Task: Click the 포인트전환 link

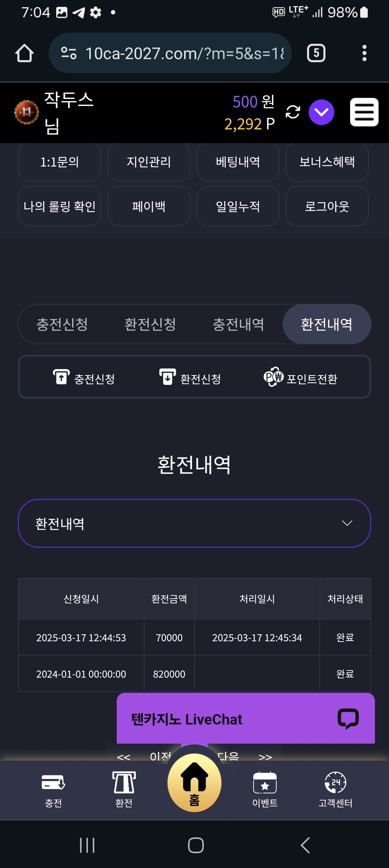Action: [301, 378]
